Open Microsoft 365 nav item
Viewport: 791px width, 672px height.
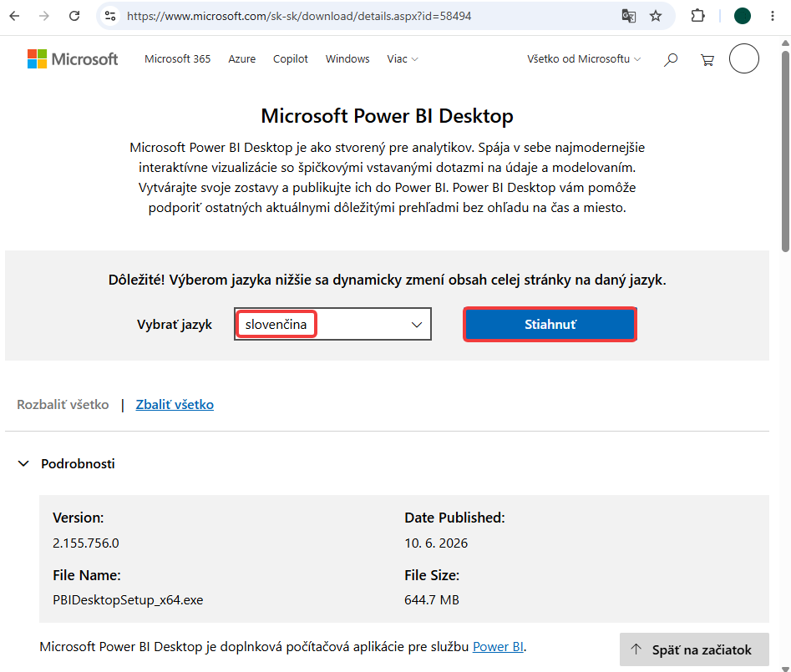pyautogui.click(x=178, y=59)
